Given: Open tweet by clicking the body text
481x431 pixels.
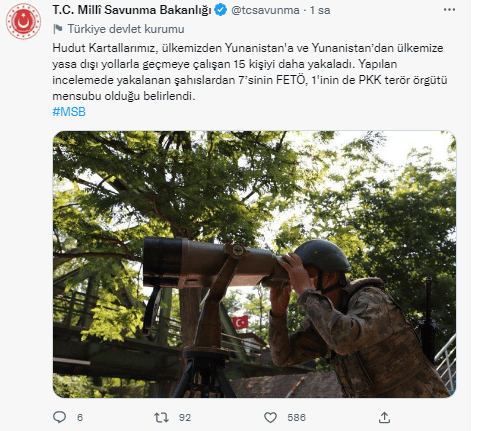Looking at the screenshot, I should [x=250, y=72].
